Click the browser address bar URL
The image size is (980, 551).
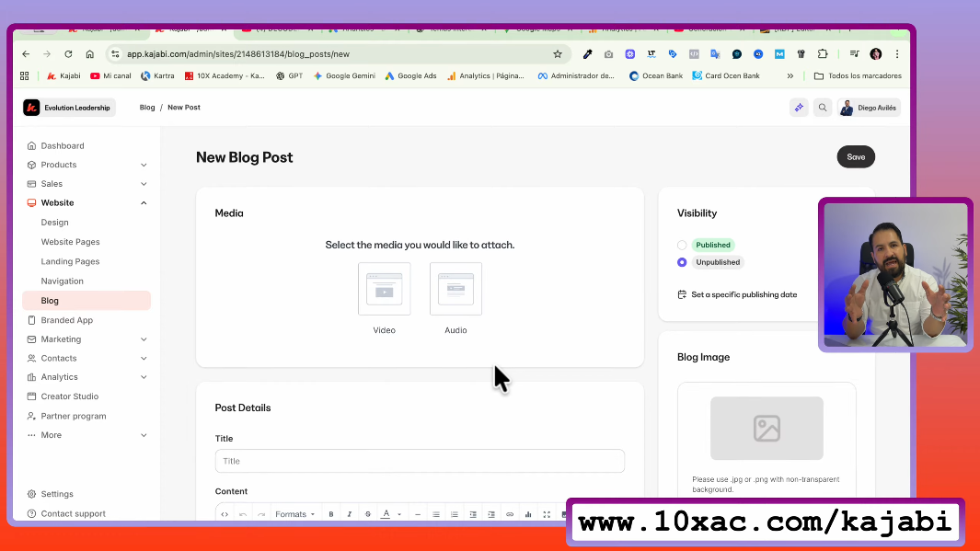point(238,54)
